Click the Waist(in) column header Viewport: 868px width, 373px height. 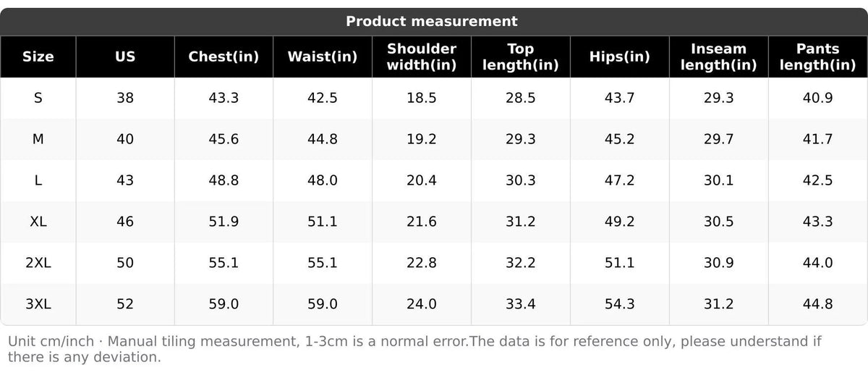(323, 56)
